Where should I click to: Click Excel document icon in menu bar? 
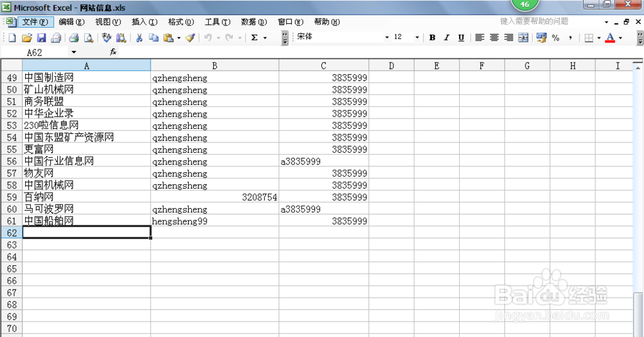[x=11, y=22]
